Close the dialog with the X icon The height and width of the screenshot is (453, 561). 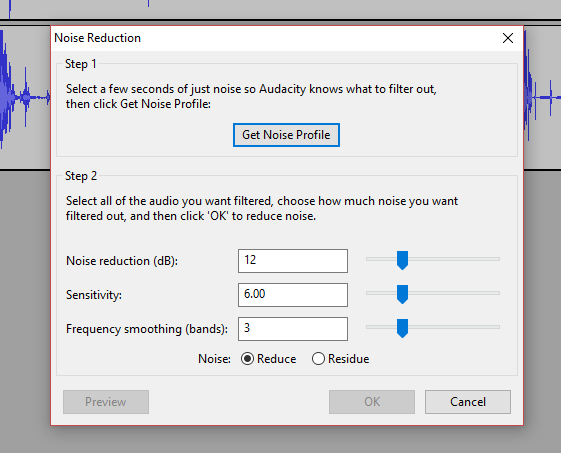click(x=508, y=38)
